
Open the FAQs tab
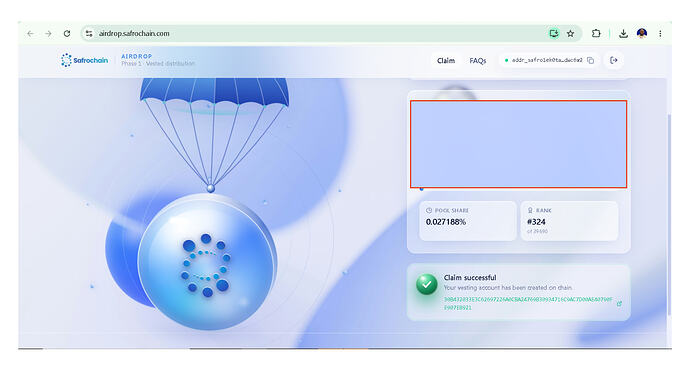(477, 61)
